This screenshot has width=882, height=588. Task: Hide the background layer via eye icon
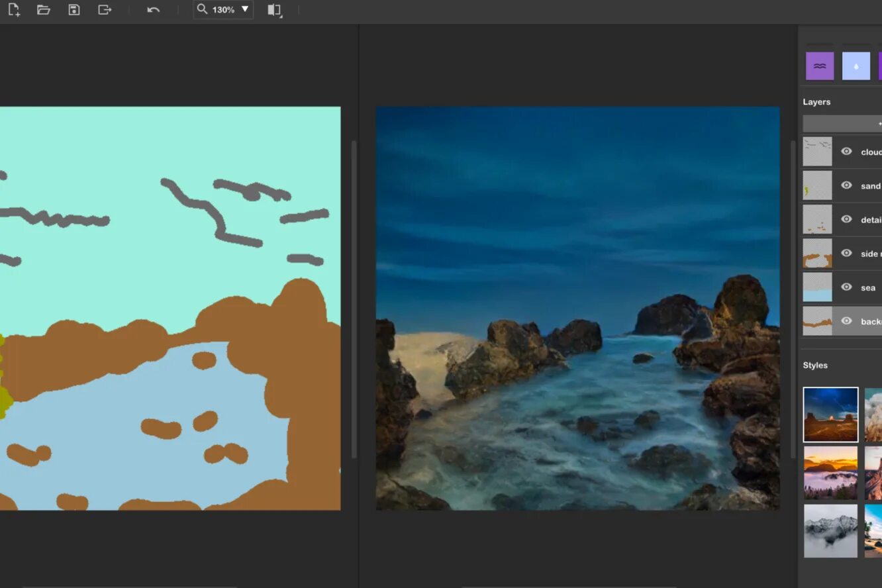[846, 321]
